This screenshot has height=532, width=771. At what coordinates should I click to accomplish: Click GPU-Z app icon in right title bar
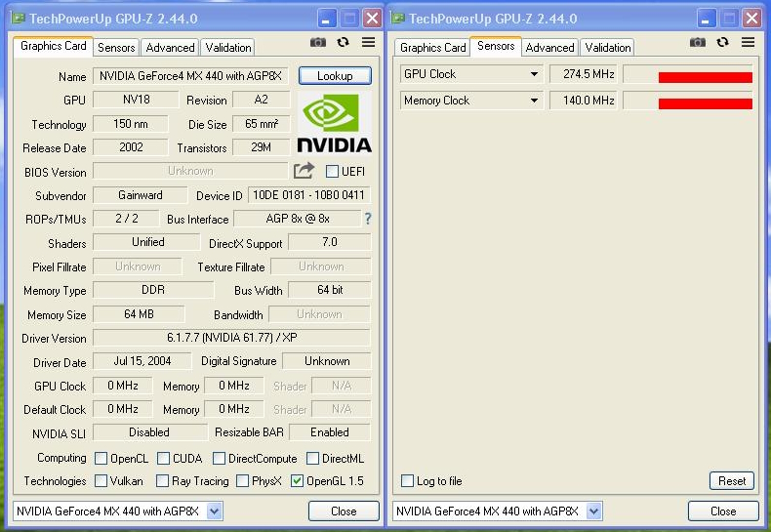click(398, 19)
